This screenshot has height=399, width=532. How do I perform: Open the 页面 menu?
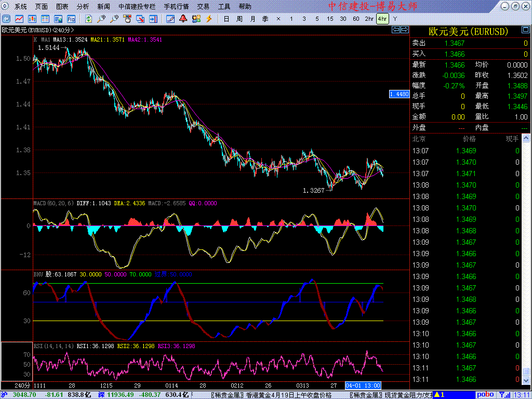click(42, 6)
